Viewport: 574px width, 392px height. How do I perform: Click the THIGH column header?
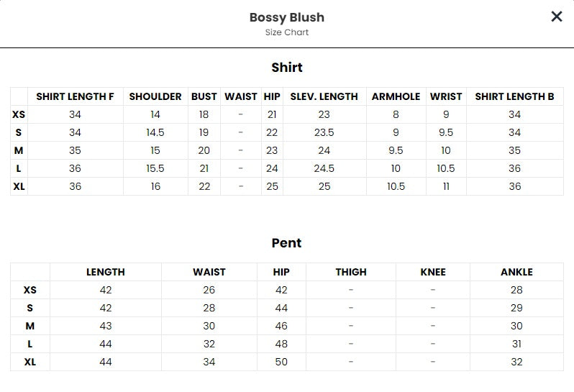click(351, 272)
